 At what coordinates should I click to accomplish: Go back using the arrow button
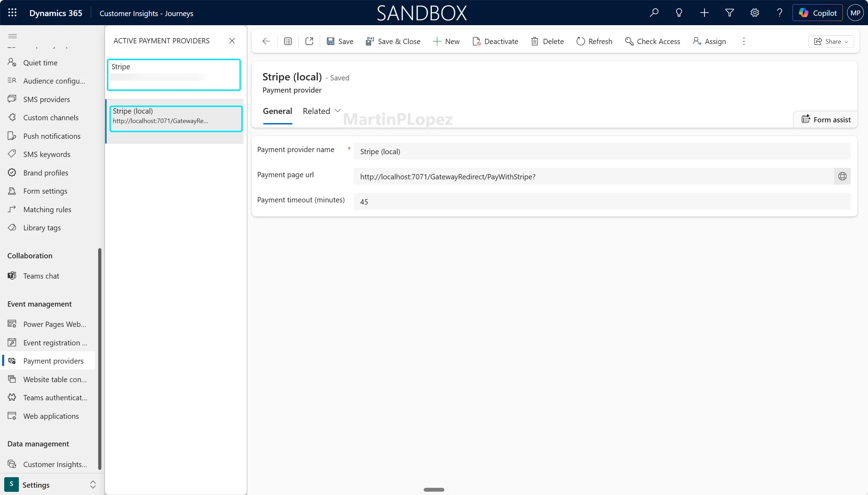(x=266, y=41)
